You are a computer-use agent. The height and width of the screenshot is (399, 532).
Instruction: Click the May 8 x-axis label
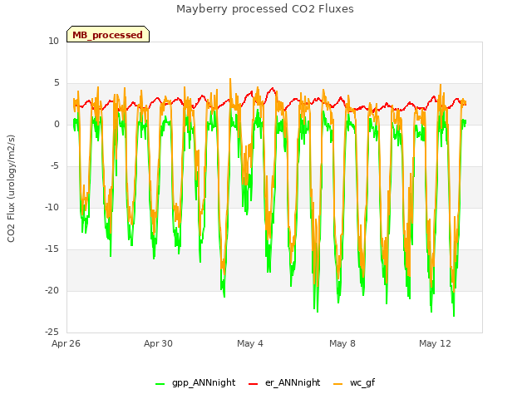342,343
